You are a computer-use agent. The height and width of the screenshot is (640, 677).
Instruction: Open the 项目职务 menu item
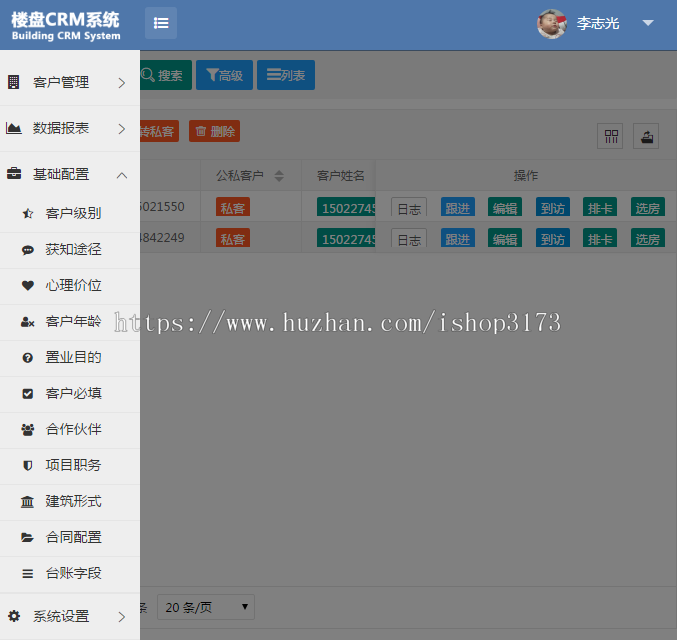click(x=70, y=466)
